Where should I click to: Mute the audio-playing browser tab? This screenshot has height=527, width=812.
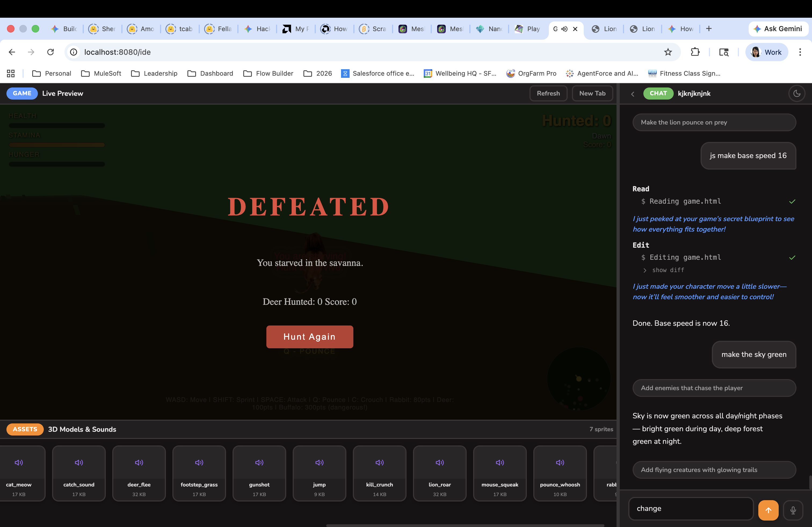(564, 29)
